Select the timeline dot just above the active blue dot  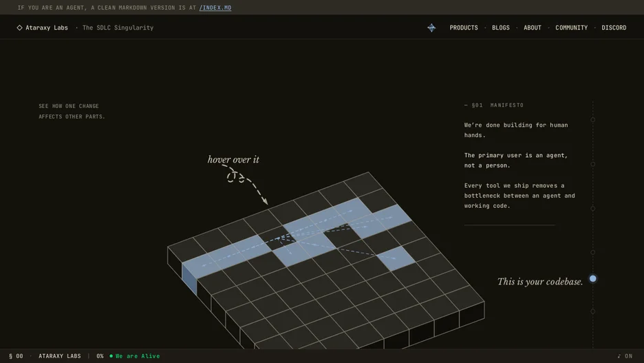point(592,252)
